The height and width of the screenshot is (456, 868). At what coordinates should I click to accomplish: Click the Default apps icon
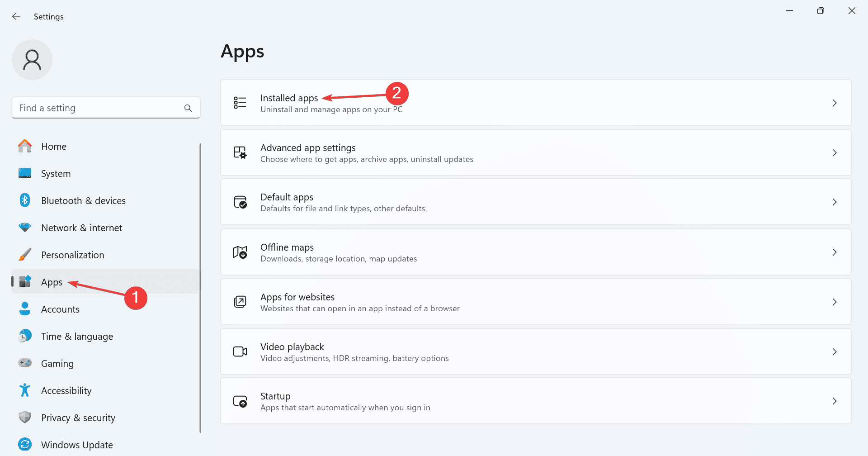[240, 202]
